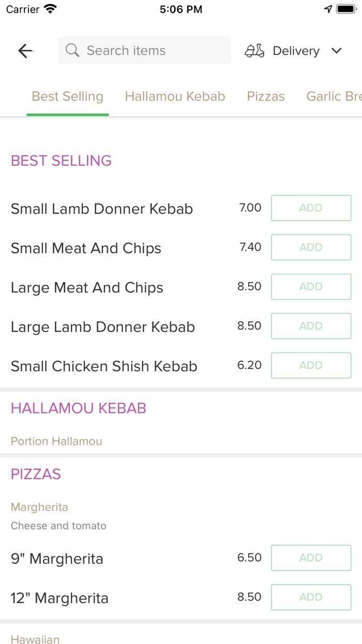Select the Pizzas category tab
Image resolution: width=362 pixels, height=644 pixels.
tap(266, 96)
